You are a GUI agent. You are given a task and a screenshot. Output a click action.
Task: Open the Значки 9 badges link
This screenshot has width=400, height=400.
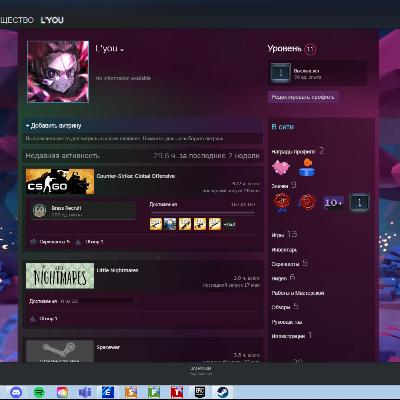point(284,185)
